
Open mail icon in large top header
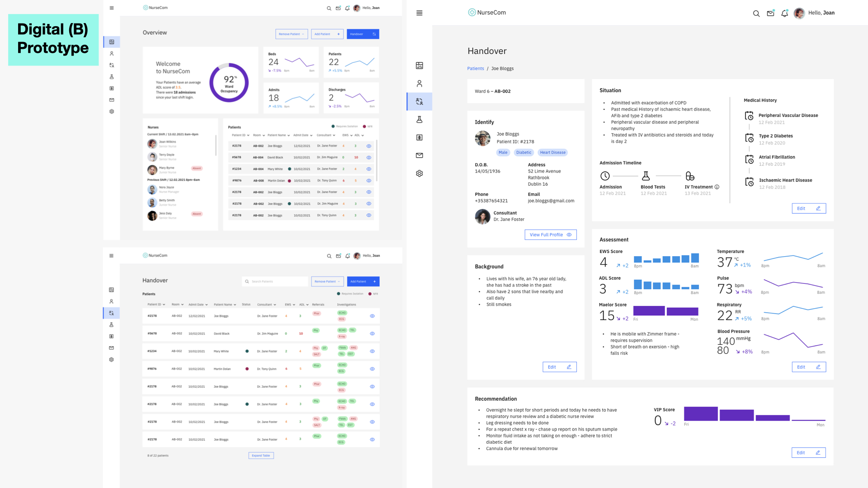coord(770,14)
